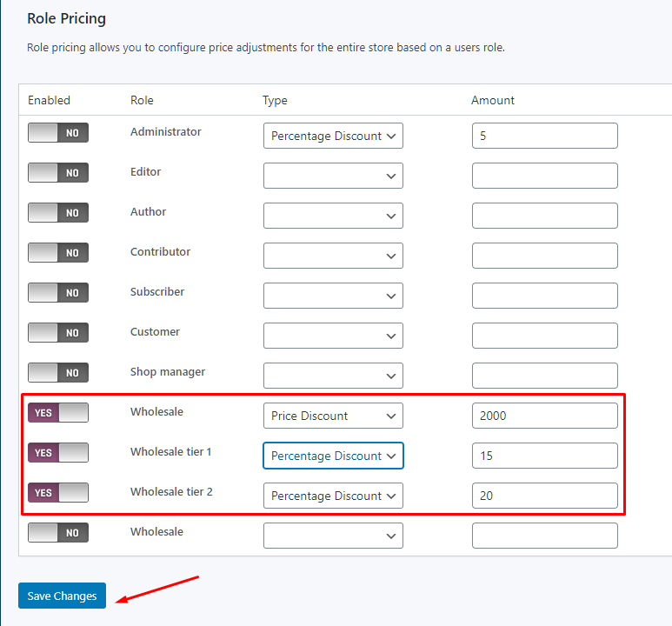This screenshot has width=672, height=626.
Task: Open the Price Discount type dropdown
Action: tap(333, 416)
